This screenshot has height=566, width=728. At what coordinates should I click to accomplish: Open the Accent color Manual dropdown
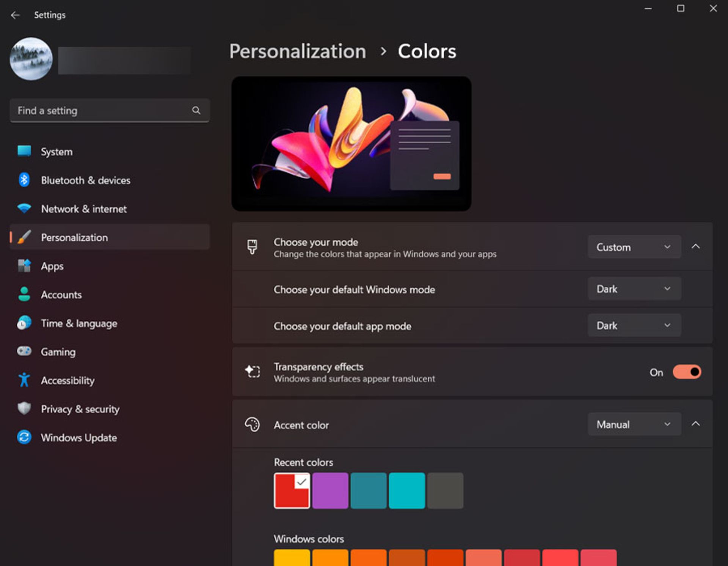(634, 424)
